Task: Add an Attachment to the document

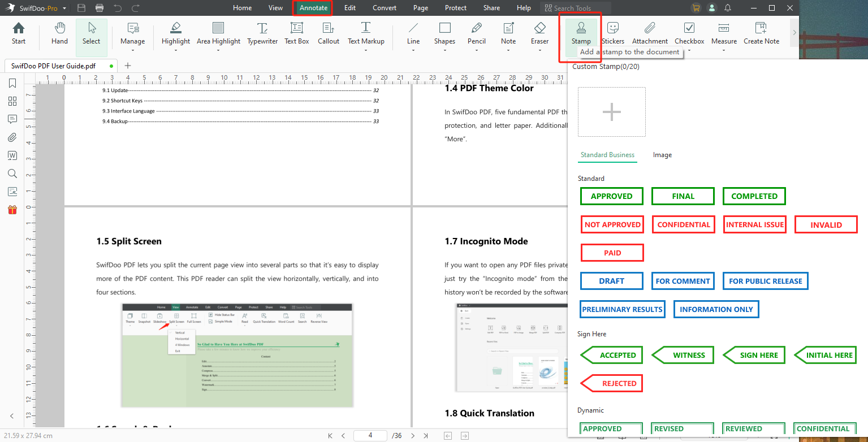Action: click(x=650, y=33)
